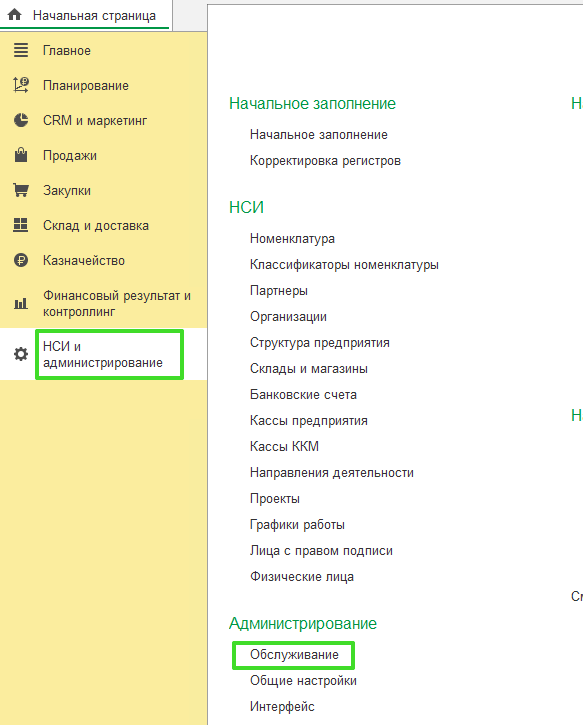Open Лица с правом подписи

pyautogui.click(x=321, y=550)
